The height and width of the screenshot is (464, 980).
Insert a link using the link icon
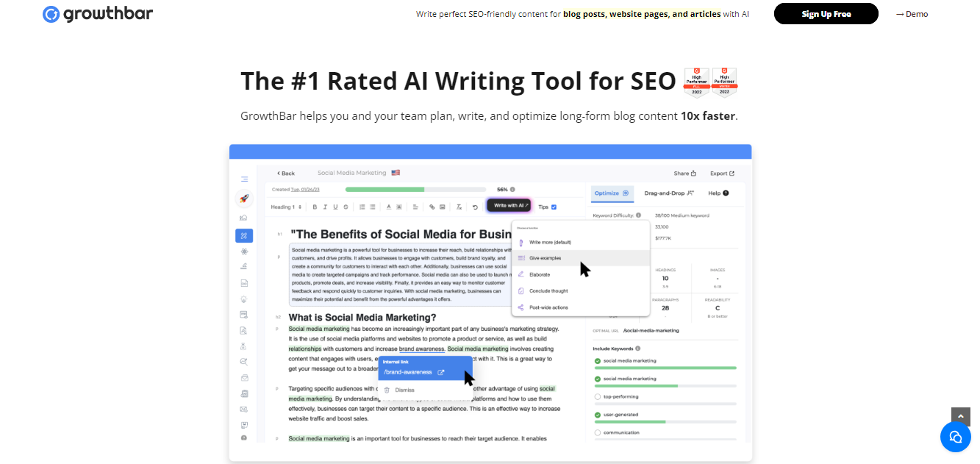(432, 207)
